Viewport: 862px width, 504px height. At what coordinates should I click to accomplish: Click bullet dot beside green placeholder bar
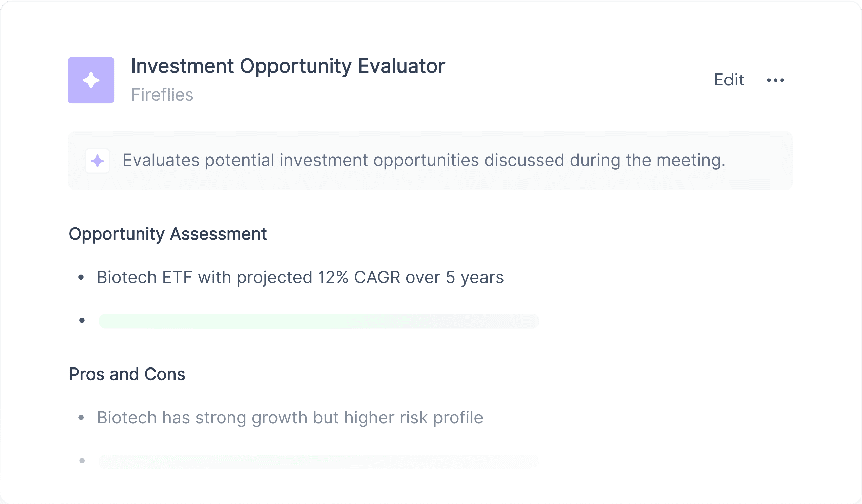[x=82, y=320]
